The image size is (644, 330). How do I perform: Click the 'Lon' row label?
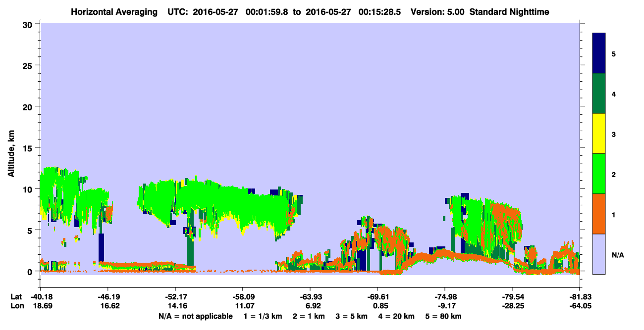tap(17, 306)
